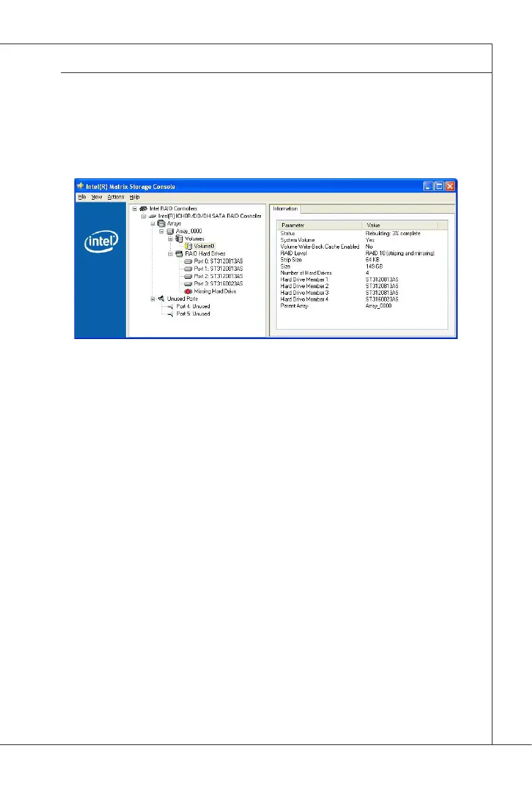Click 'RAID 10 (striping and mirroring)' value
The image size is (532, 798).
[x=400, y=253]
